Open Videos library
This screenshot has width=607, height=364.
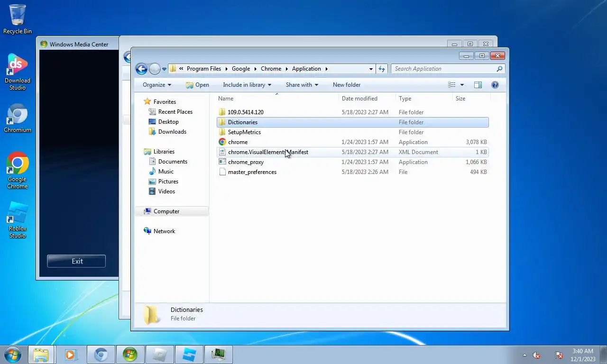[x=166, y=191]
